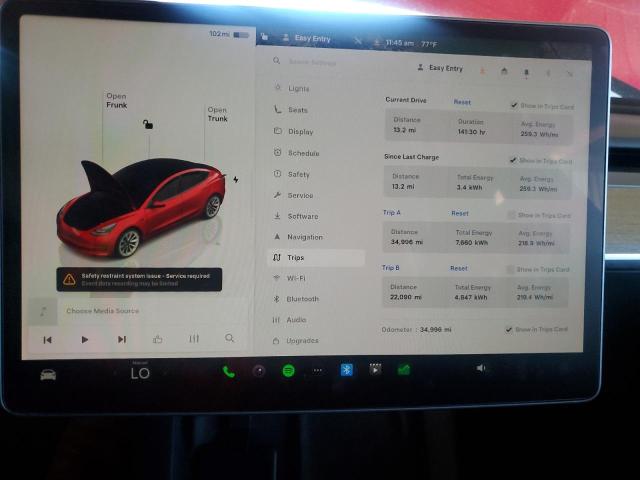Open the Safety restraint system warning
640x480 pixels.
[139, 280]
